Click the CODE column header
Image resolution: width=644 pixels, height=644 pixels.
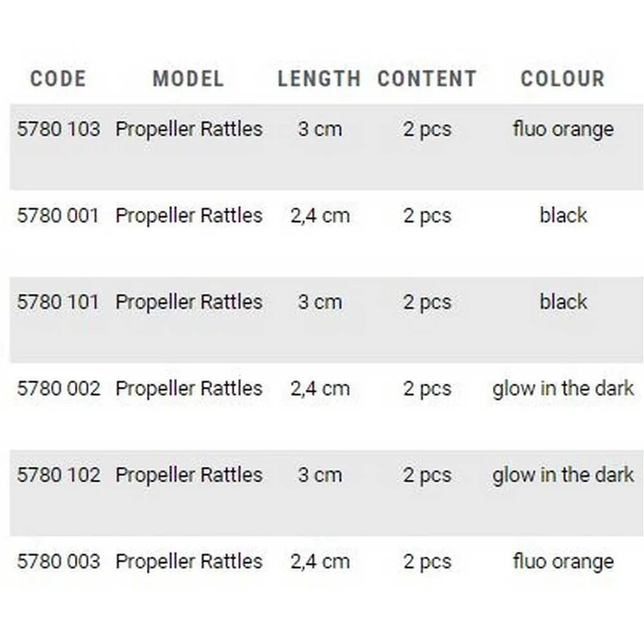pos(58,79)
